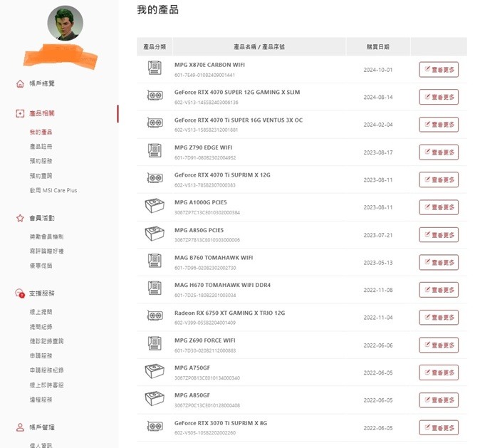
Task: Click the motherboard icon for MAG H670 TOMAHAWK WIFI DDR4
Action: coord(155,288)
